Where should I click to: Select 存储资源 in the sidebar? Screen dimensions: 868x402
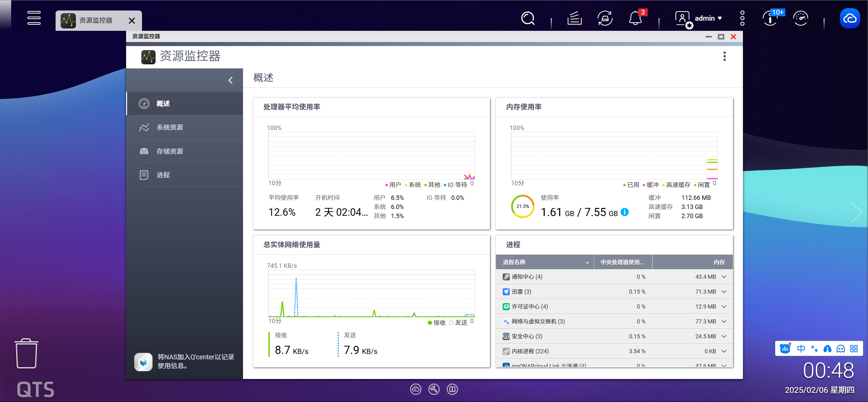click(x=169, y=151)
